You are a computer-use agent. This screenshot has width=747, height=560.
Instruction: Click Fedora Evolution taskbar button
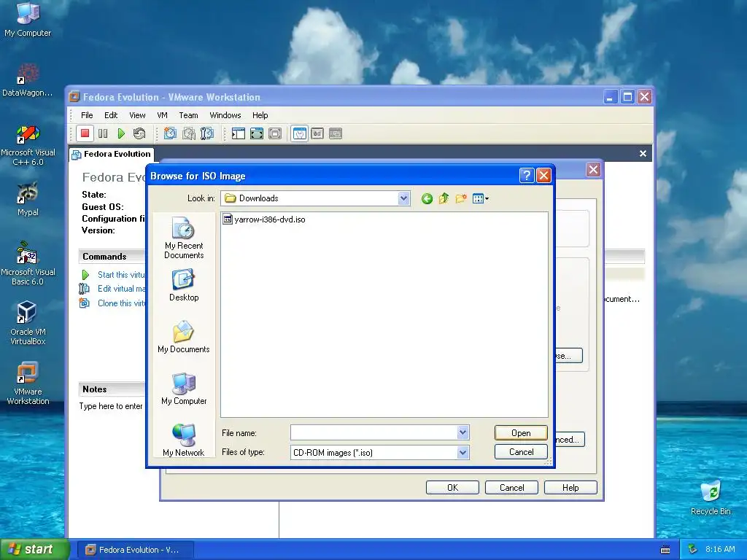pyautogui.click(x=135, y=550)
